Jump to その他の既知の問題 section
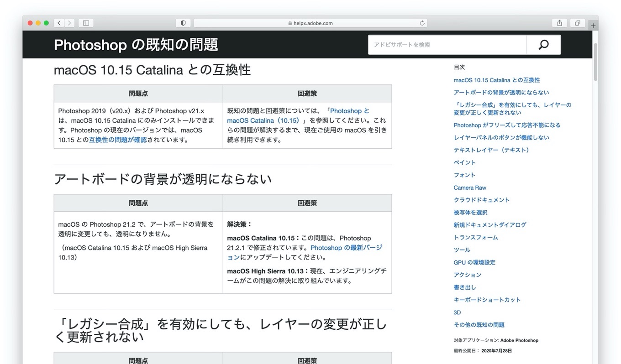Image resolution: width=621 pixels, height=364 pixels. pyautogui.click(x=479, y=325)
